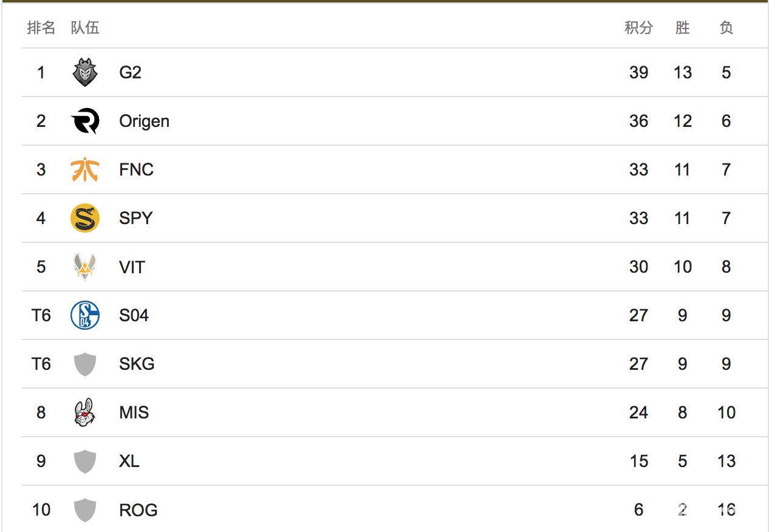Click the G2 team logo icon

point(84,72)
